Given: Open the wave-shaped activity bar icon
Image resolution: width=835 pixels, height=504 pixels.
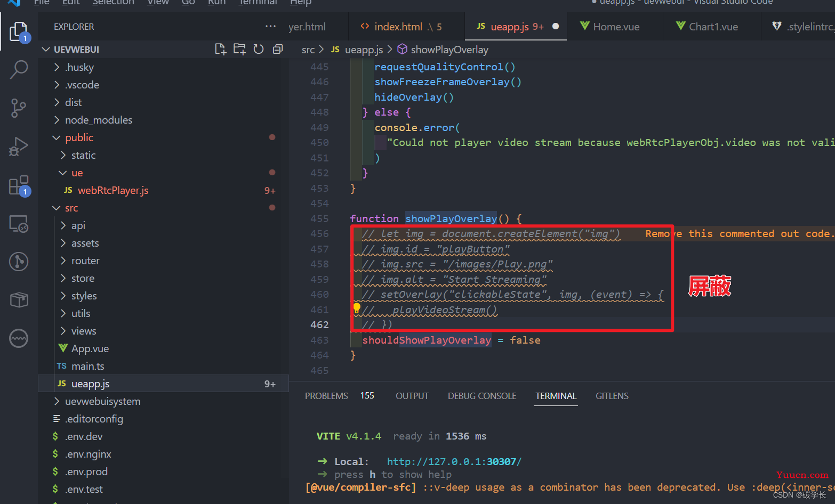Looking at the screenshot, I should (x=19, y=338).
